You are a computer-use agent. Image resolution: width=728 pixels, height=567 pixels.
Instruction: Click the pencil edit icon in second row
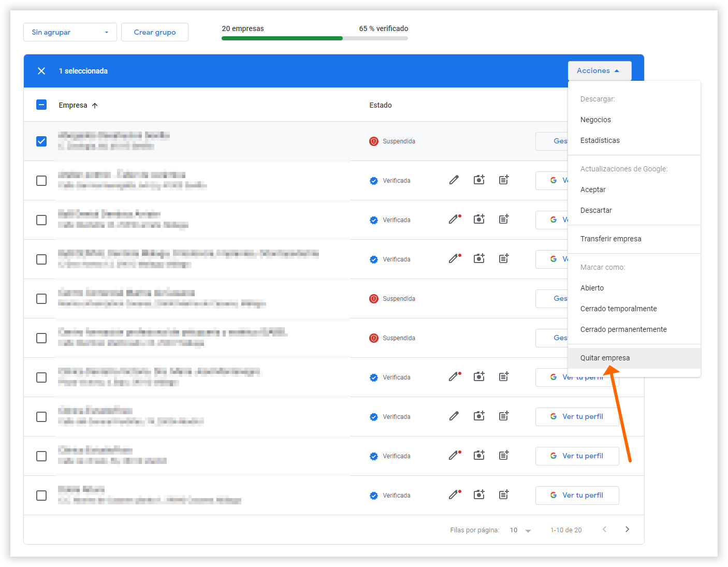click(454, 180)
